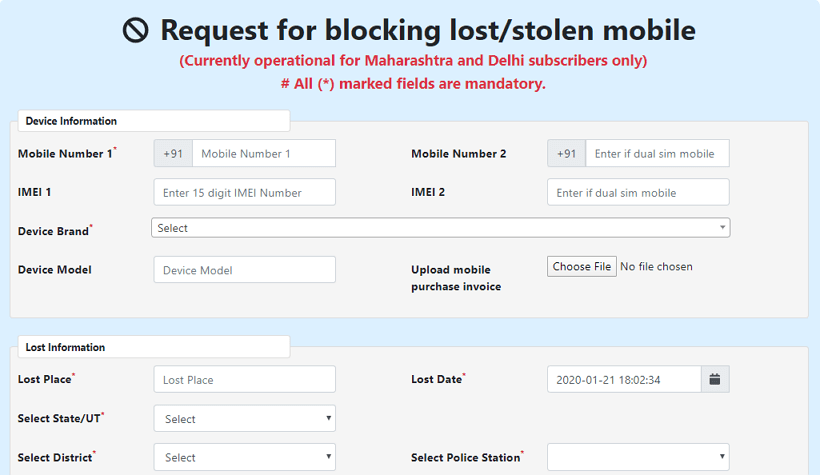Screen dimensions: 820x475
Task: Click the Lost Date datetime field
Action: click(x=623, y=380)
